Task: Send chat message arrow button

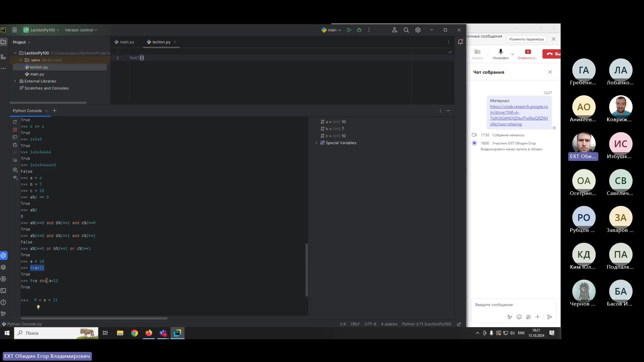Action: click(x=549, y=317)
